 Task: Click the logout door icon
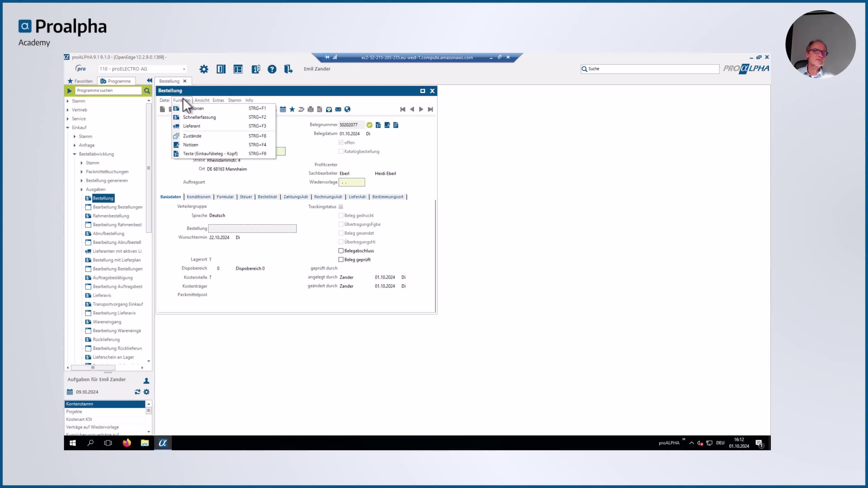click(x=288, y=69)
